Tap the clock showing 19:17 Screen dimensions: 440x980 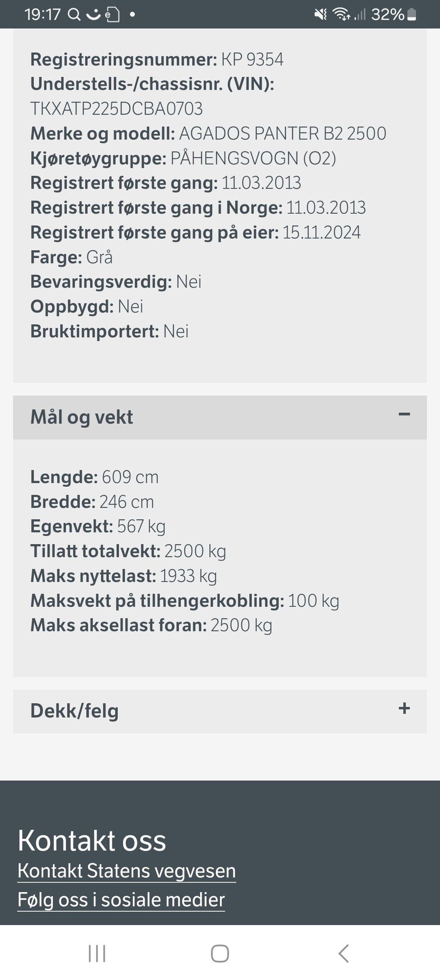pyautogui.click(x=42, y=15)
